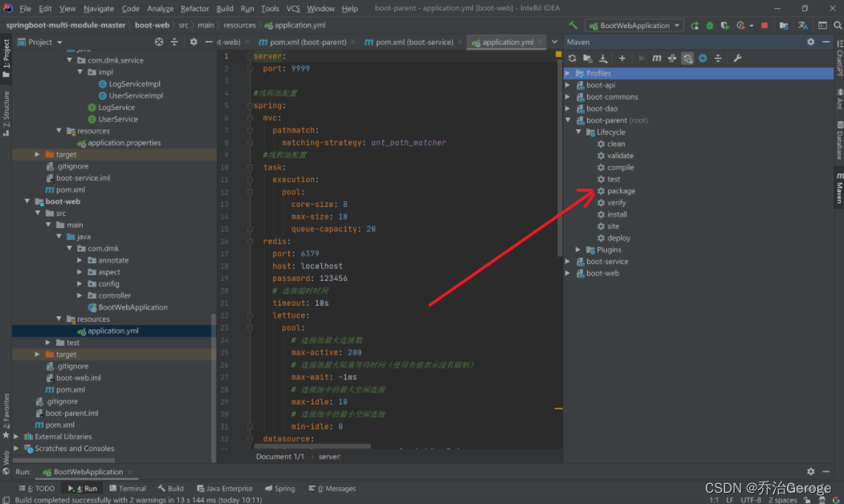Open the Spring tool window tab
This screenshot has height=504, width=844.
point(280,489)
